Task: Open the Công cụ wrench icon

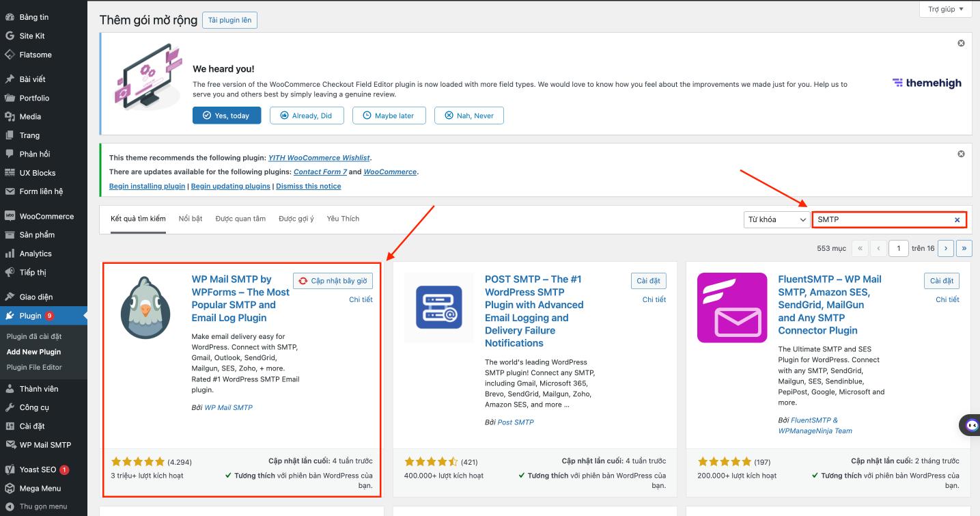Action: pyautogui.click(x=10, y=407)
